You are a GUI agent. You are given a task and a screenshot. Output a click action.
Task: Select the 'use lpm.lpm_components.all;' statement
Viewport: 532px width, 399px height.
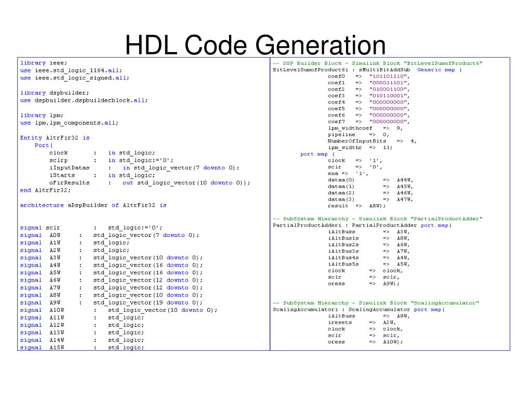pos(69,123)
